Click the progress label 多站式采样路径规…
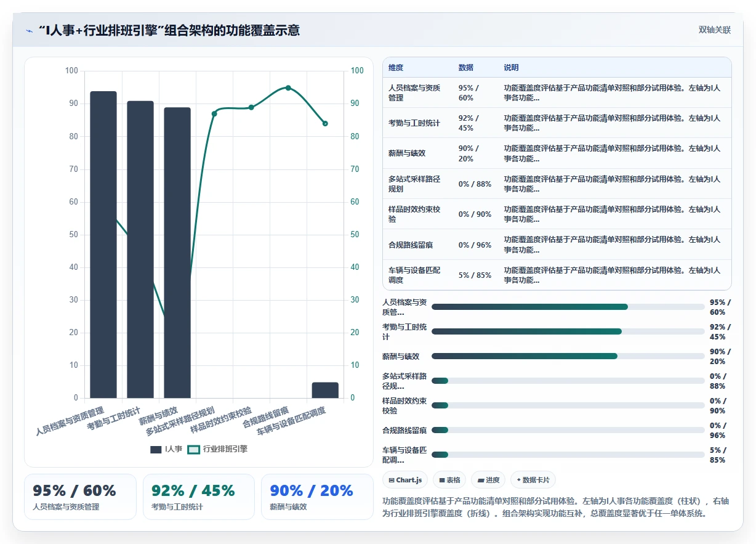 [x=404, y=381]
